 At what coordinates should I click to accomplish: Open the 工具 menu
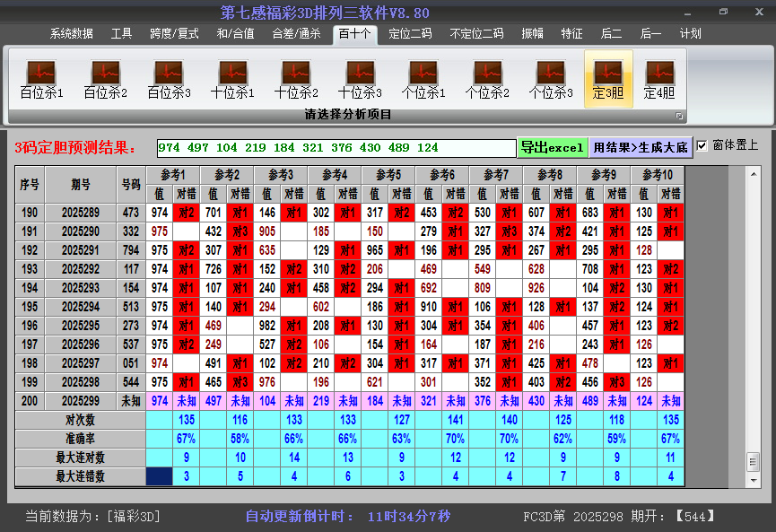point(121,33)
